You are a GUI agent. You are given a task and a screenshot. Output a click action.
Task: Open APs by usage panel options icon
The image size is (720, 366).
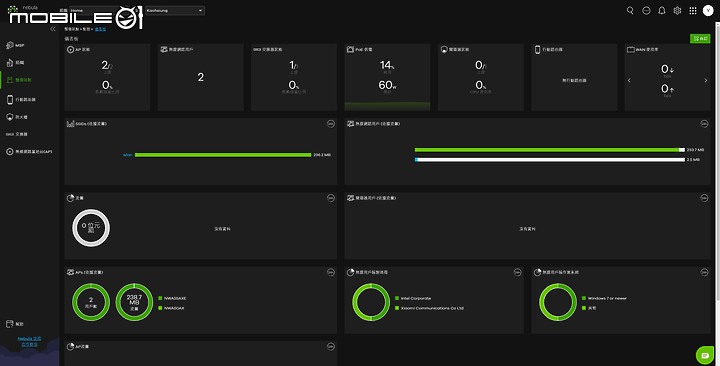[x=331, y=272]
